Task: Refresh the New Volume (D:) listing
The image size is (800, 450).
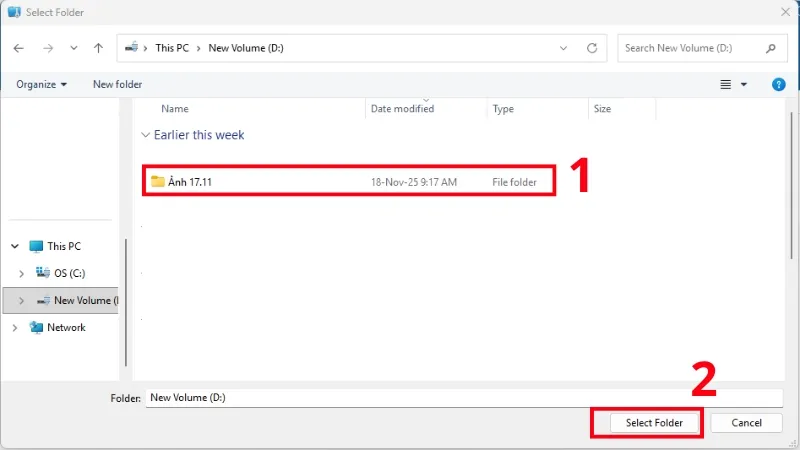Action: [593, 48]
